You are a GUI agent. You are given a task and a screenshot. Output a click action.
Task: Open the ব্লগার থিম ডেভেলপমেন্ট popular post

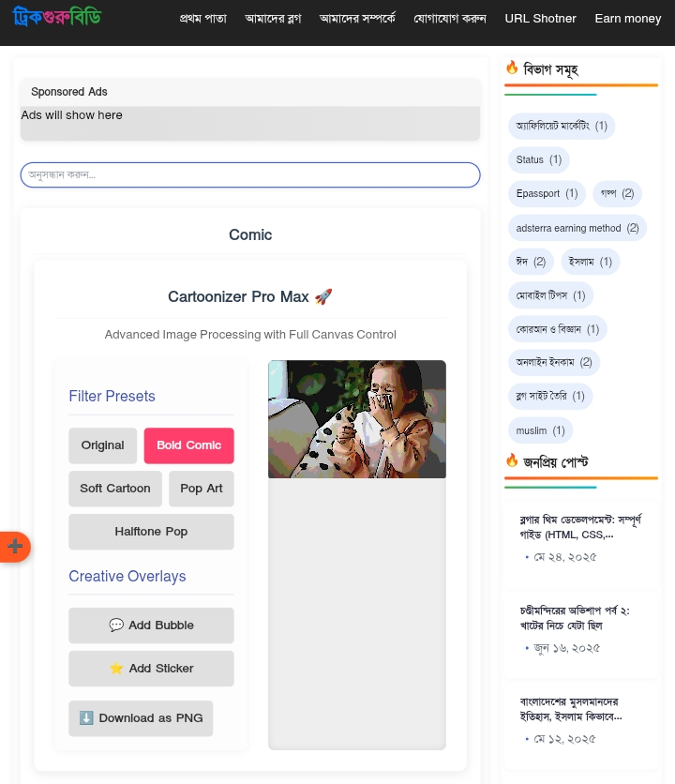tap(580, 526)
